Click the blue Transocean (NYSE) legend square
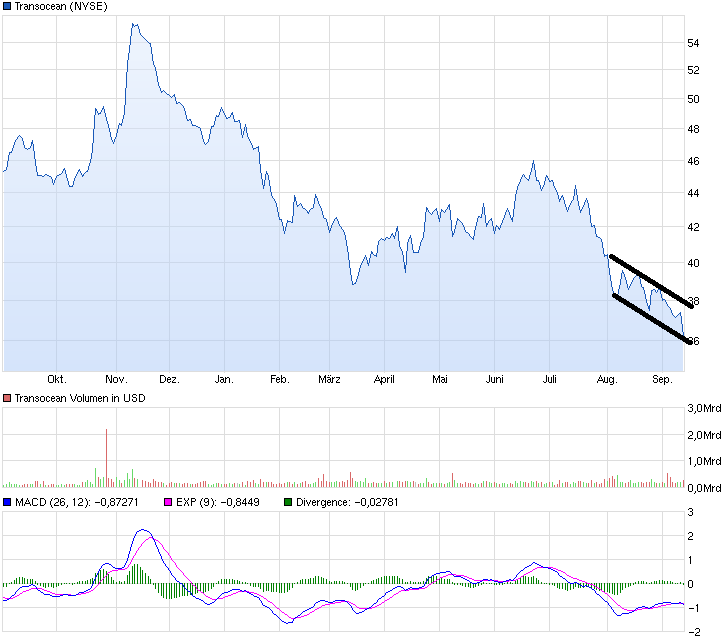 click(x=7, y=7)
